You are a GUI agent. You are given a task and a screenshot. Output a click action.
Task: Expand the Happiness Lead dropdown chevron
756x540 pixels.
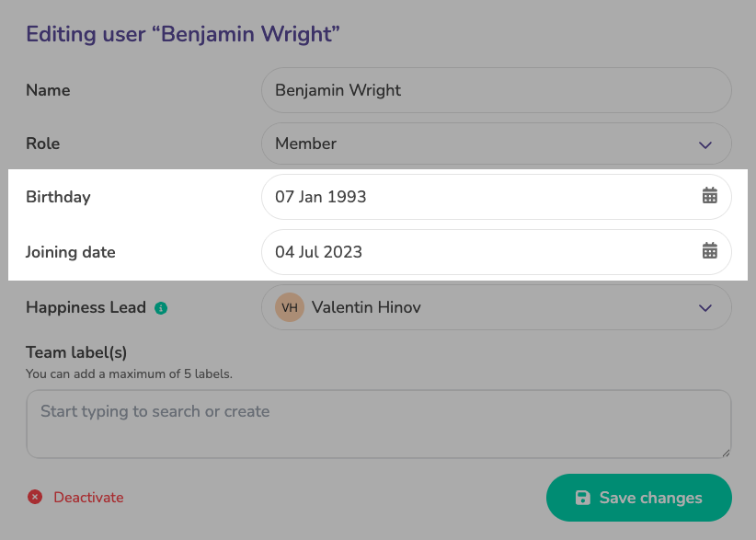pos(705,308)
